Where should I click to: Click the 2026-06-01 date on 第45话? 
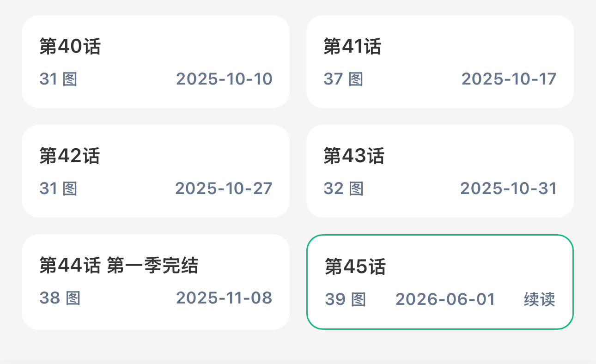(x=445, y=299)
